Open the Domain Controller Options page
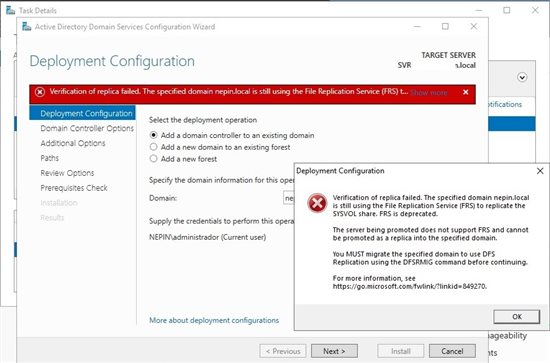Screen dimensions: 550x363 click(87, 128)
